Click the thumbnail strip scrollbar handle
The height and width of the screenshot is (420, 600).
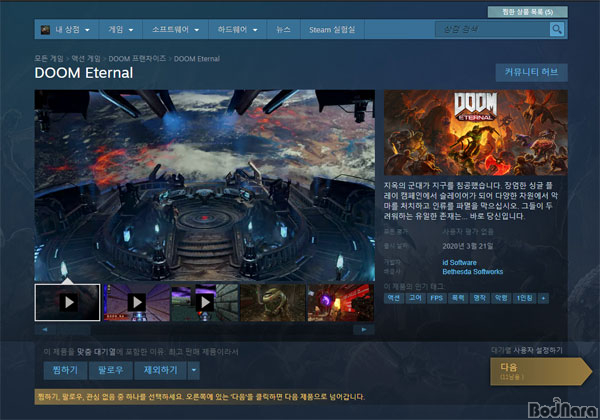tap(73, 329)
